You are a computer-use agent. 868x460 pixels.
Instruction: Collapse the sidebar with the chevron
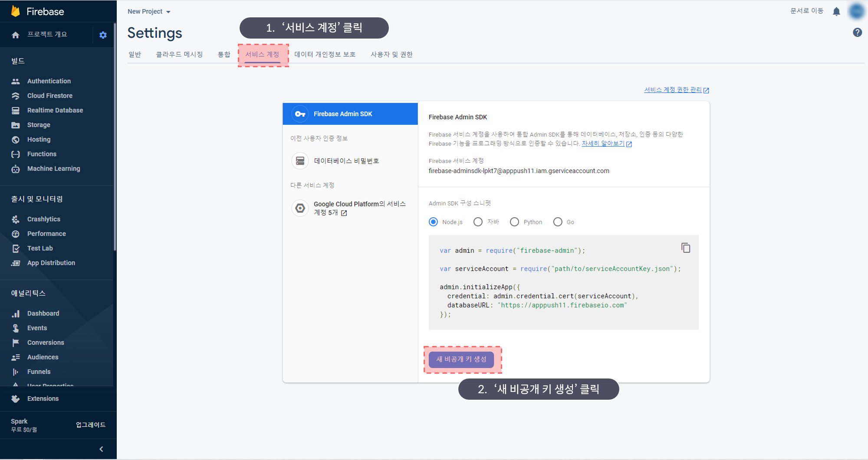click(x=101, y=449)
